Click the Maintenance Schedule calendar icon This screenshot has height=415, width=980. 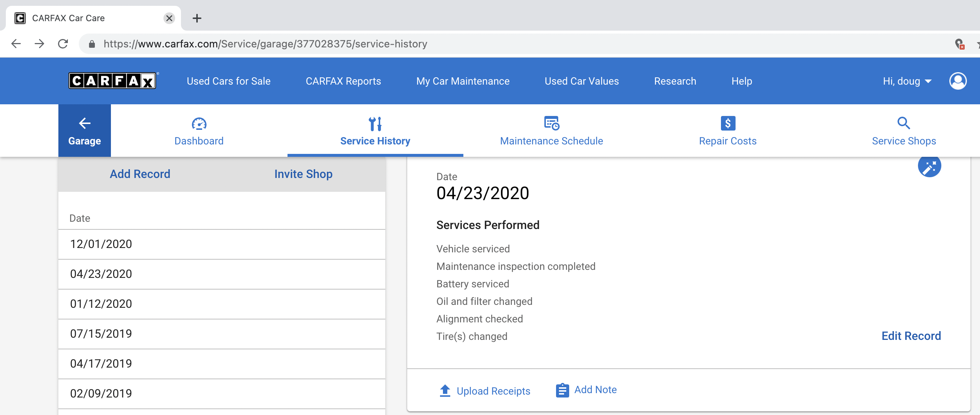(551, 123)
